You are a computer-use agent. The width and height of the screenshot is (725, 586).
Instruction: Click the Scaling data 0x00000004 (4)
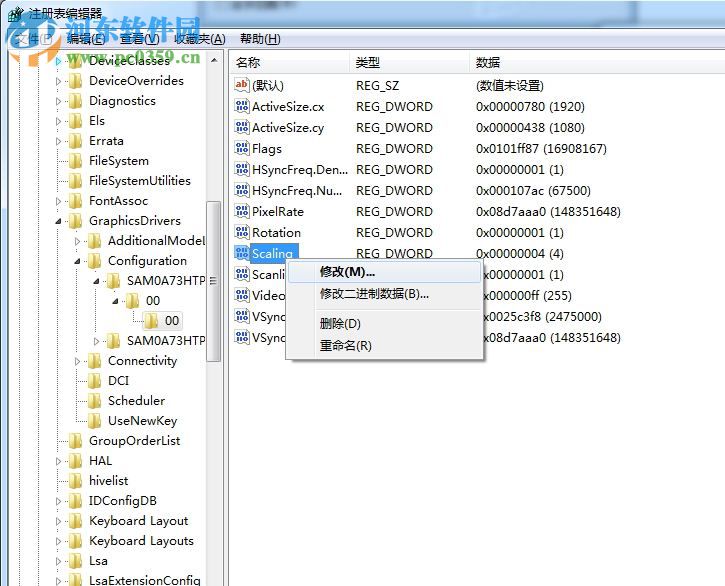click(x=520, y=253)
